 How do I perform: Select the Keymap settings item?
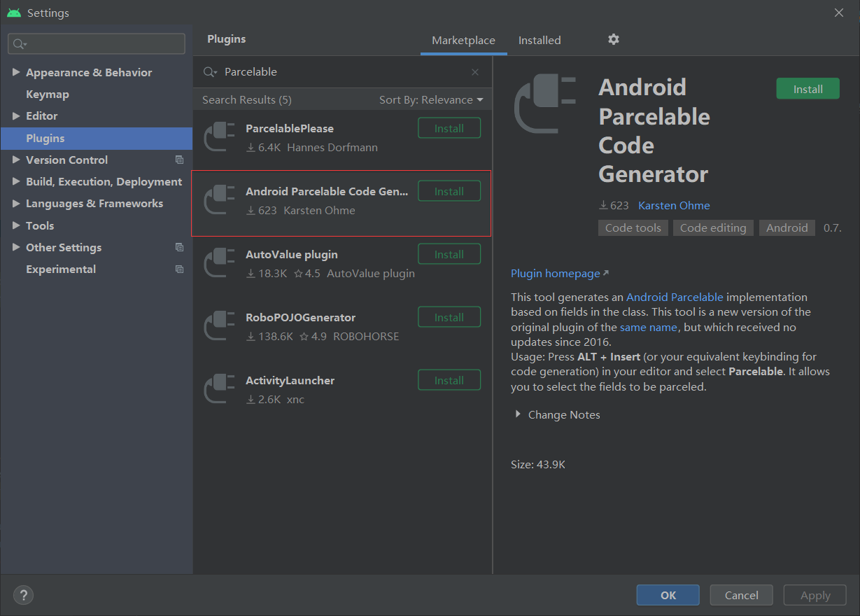click(x=48, y=94)
